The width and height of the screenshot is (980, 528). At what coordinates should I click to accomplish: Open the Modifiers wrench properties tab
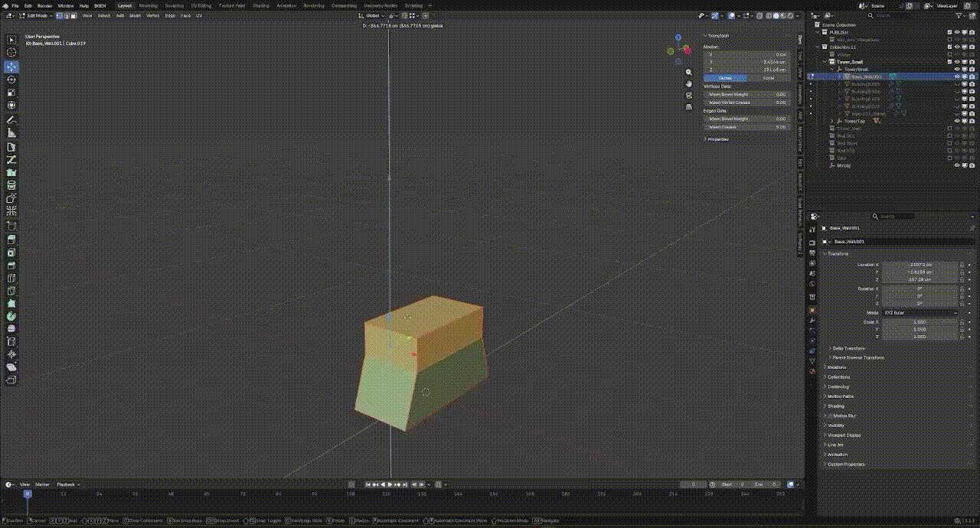[812, 321]
